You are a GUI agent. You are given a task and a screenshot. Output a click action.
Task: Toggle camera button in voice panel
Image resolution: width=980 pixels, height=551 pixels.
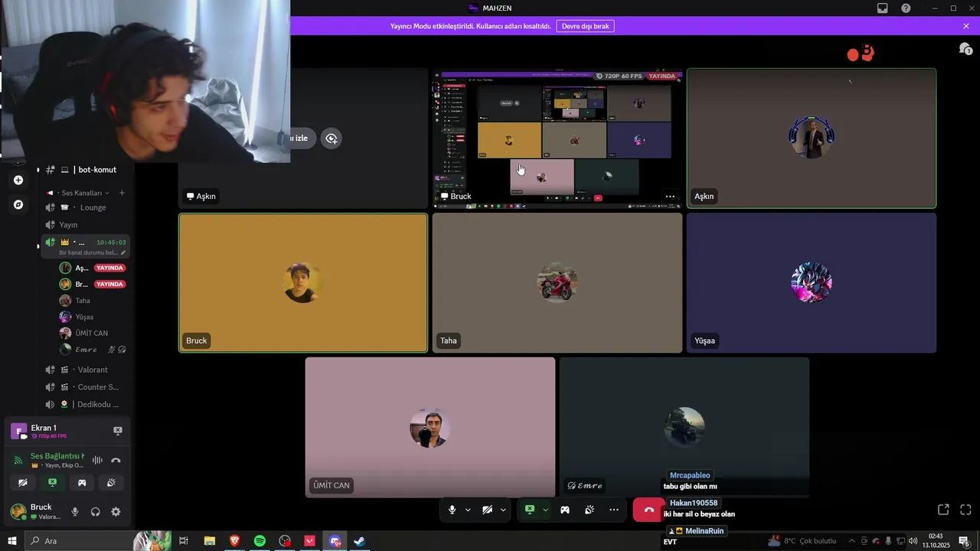pos(23,483)
